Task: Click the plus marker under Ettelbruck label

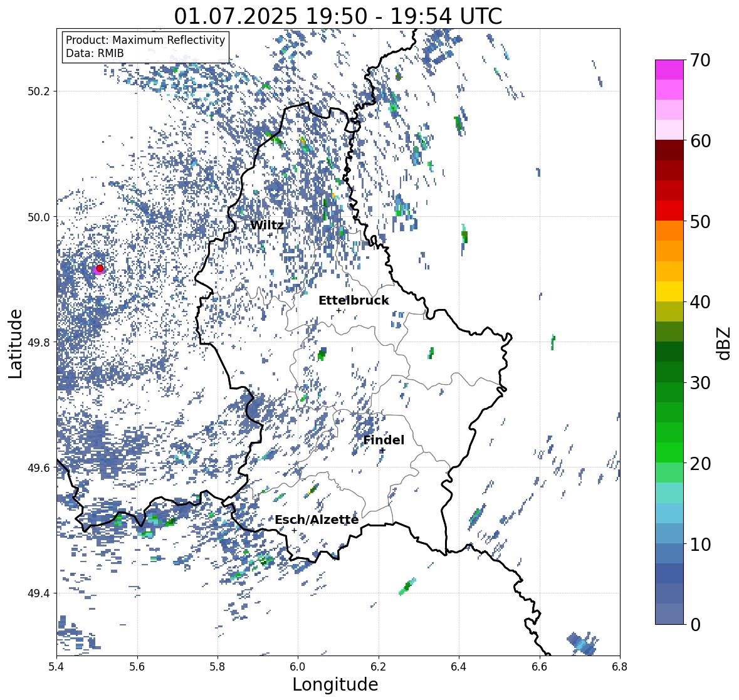Action: coord(338,310)
